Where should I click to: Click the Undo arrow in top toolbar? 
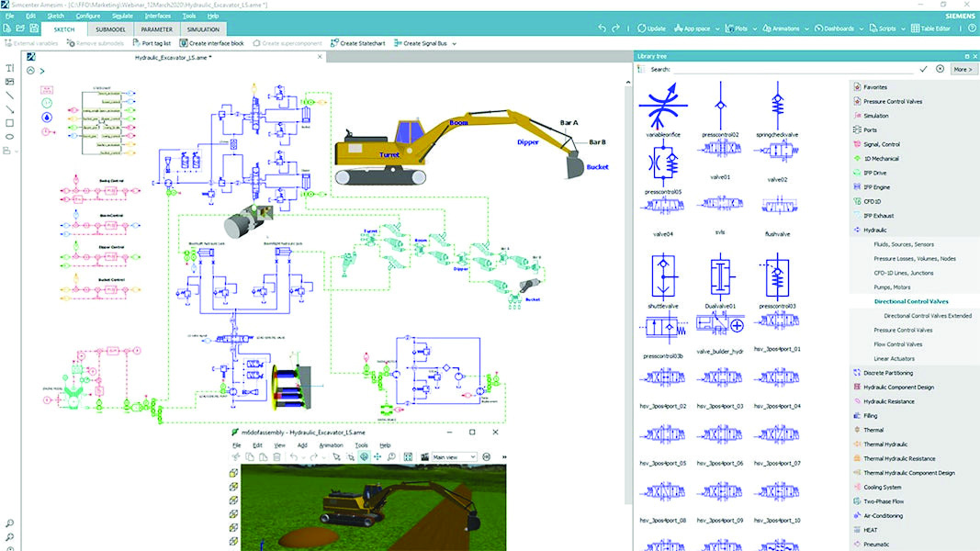click(603, 29)
